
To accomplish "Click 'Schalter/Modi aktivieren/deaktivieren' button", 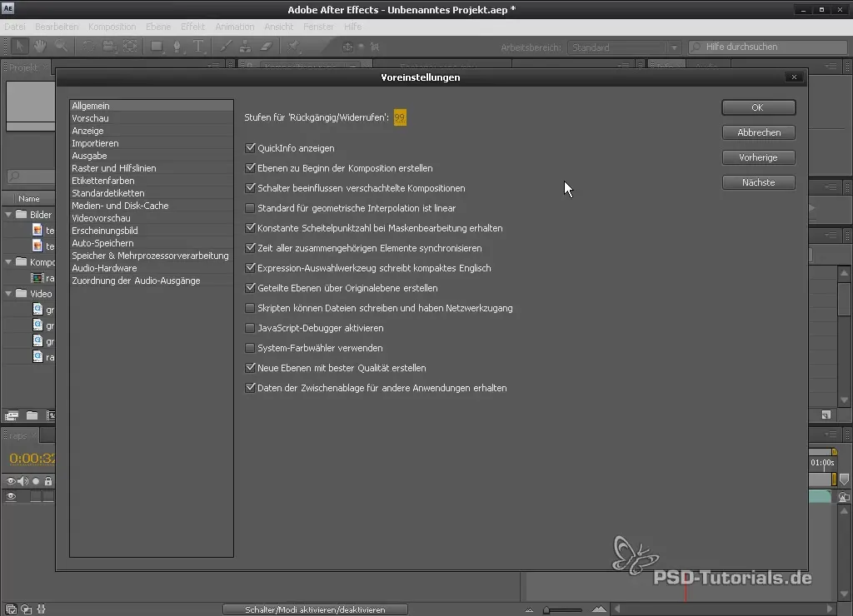I will click(x=315, y=609).
